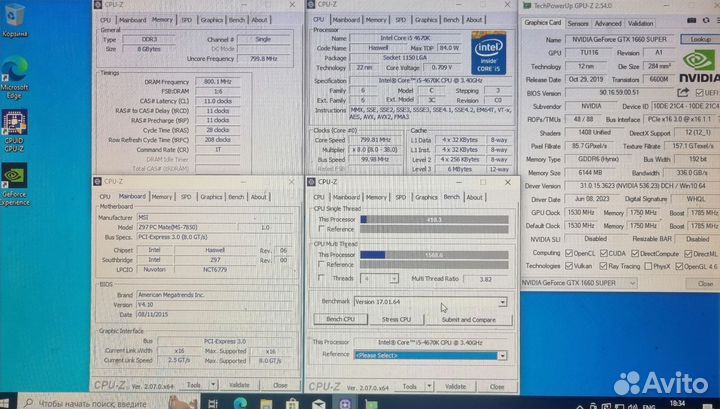Expand Tools arrow in Bench window
Image resolution: width=720 pixels, height=409 pixels.
tap(429, 387)
